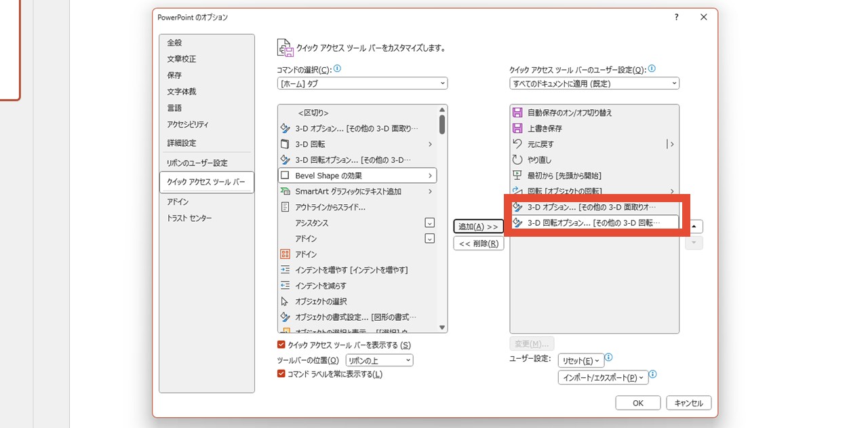Click the info icon next to リセット button

608,357
